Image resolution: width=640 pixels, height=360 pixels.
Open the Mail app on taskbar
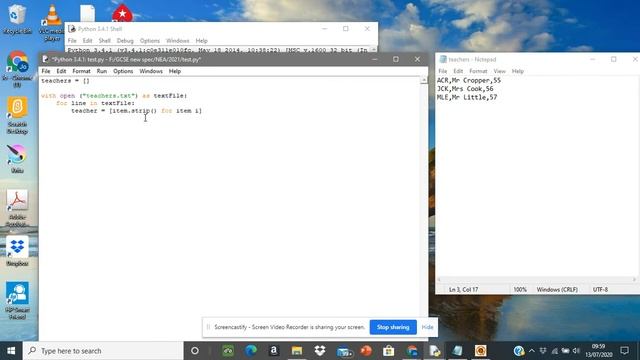[x=343, y=351]
